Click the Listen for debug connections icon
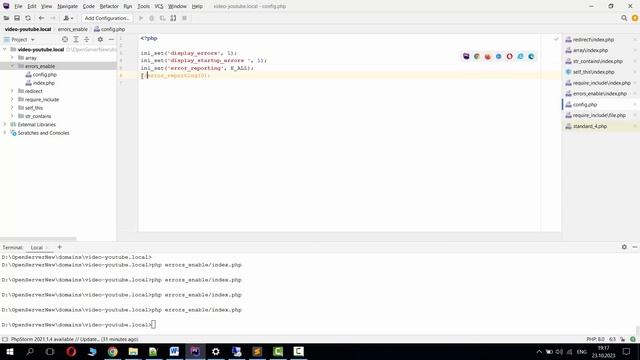The width and height of the screenshot is (640, 360). coord(173,18)
